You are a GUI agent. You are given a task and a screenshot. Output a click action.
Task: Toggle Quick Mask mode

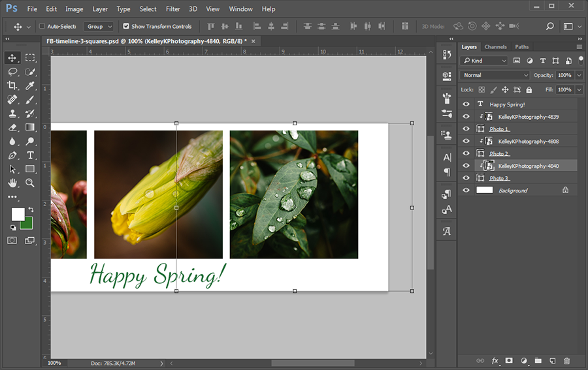pos(12,240)
